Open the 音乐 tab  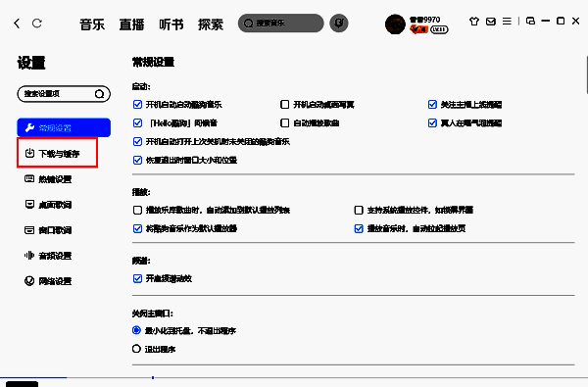(x=92, y=24)
